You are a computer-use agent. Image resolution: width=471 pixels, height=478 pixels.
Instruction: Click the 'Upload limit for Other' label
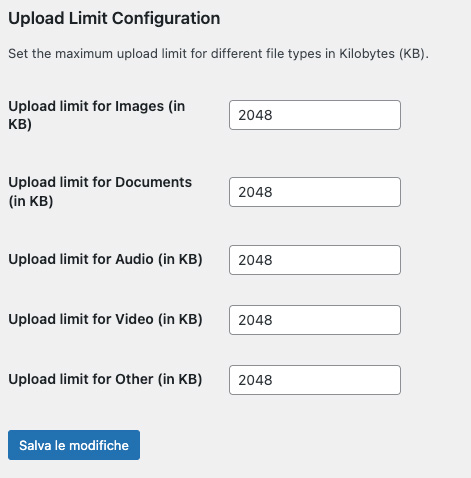105,379
